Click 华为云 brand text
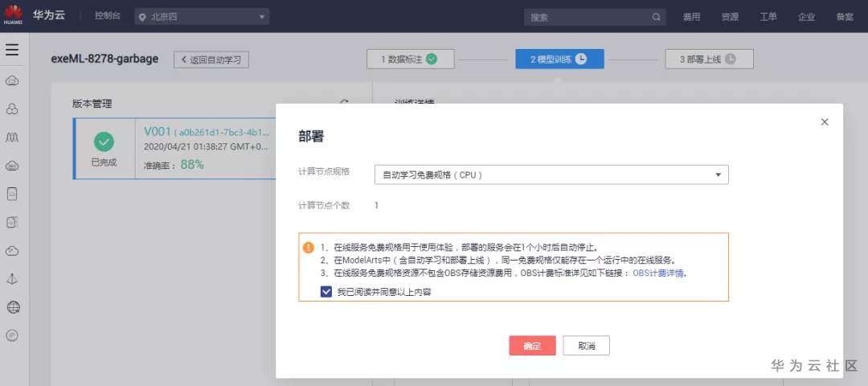This screenshot has height=386, width=868. tap(49, 15)
